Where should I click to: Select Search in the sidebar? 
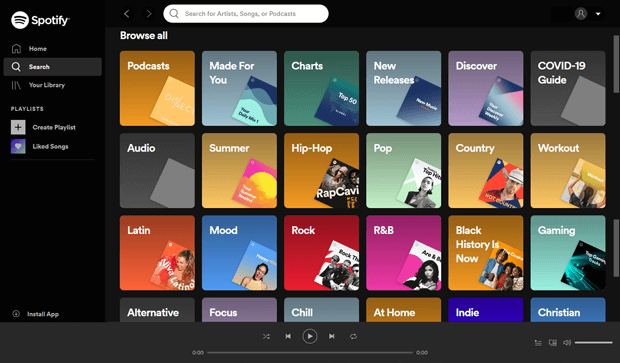pos(53,67)
